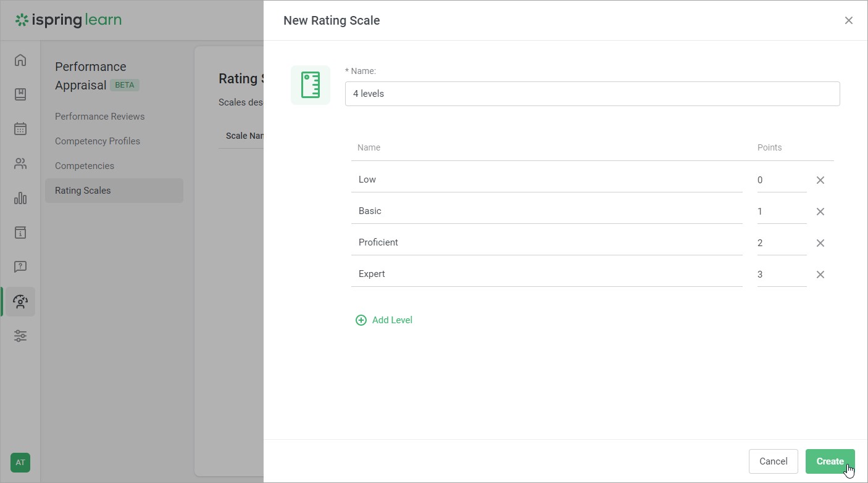The image size is (868, 483).
Task: Click the Cancel button
Action: pos(774,461)
